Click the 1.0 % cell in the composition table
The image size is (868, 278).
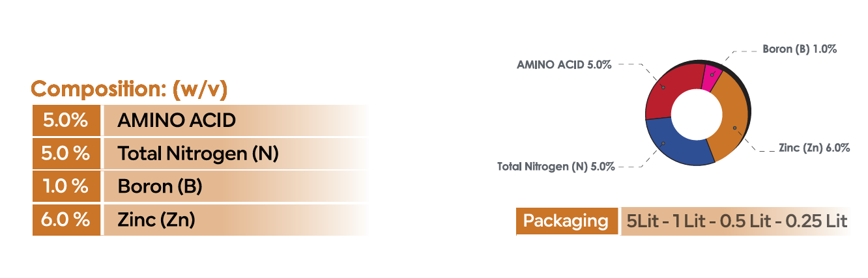click(66, 187)
